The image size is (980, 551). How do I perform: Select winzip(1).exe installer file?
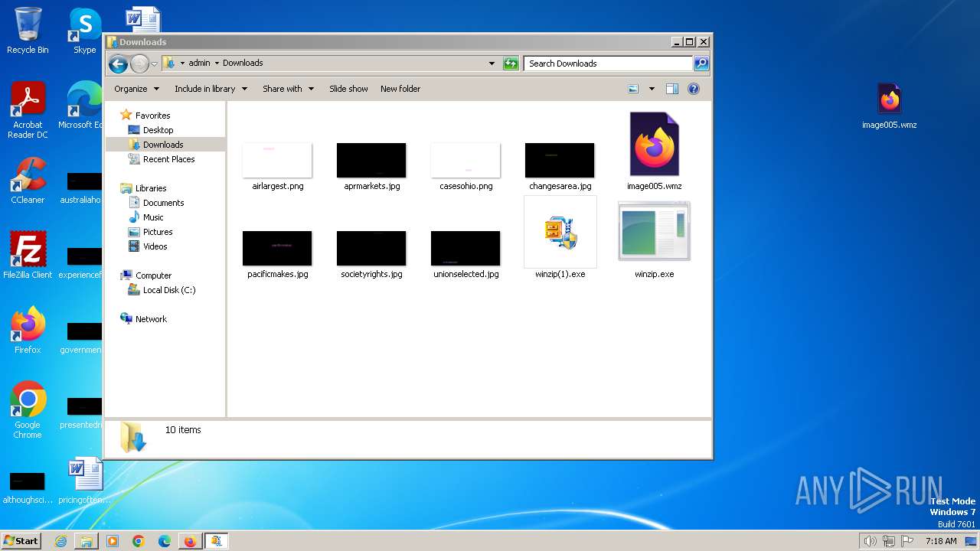pos(560,238)
